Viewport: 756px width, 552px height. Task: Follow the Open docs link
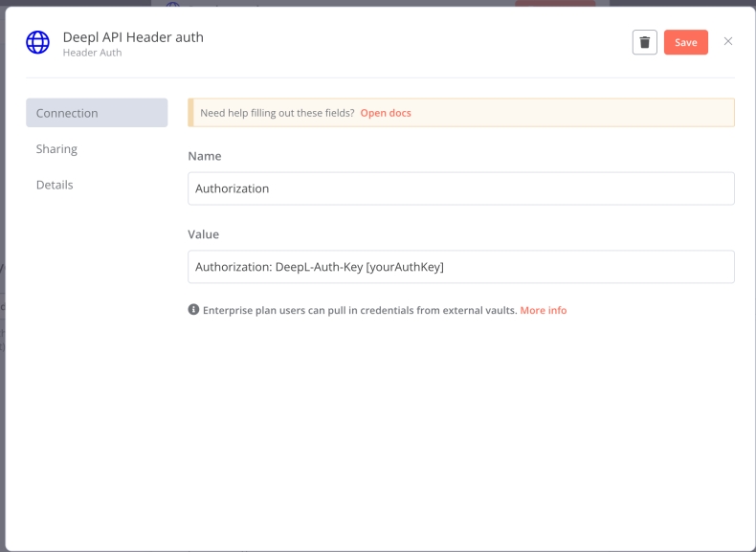[x=386, y=113]
